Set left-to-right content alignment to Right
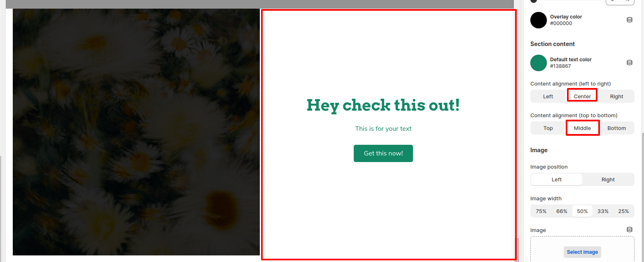This screenshot has height=262, width=644. click(x=617, y=96)
